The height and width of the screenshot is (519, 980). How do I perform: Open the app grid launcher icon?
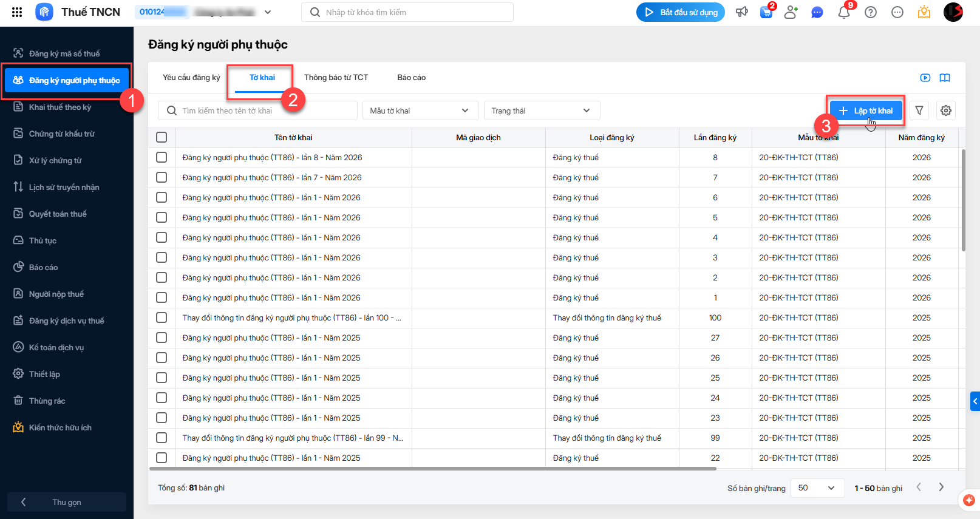(x=17, y=12)
